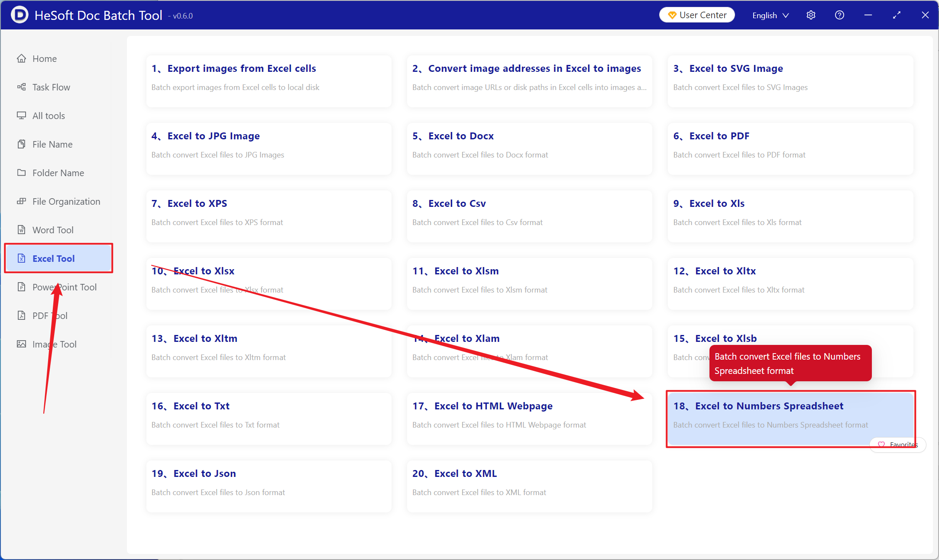Open Excel to Xltx tool

(x=790, y=284)
